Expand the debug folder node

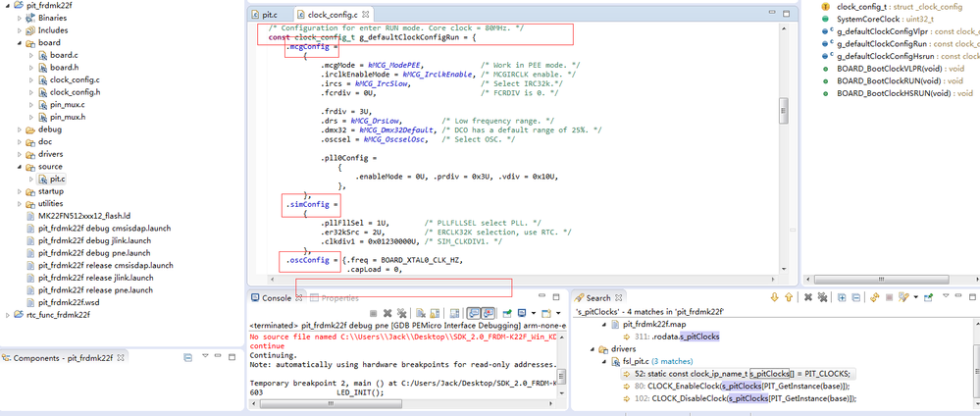pos(20,130)
